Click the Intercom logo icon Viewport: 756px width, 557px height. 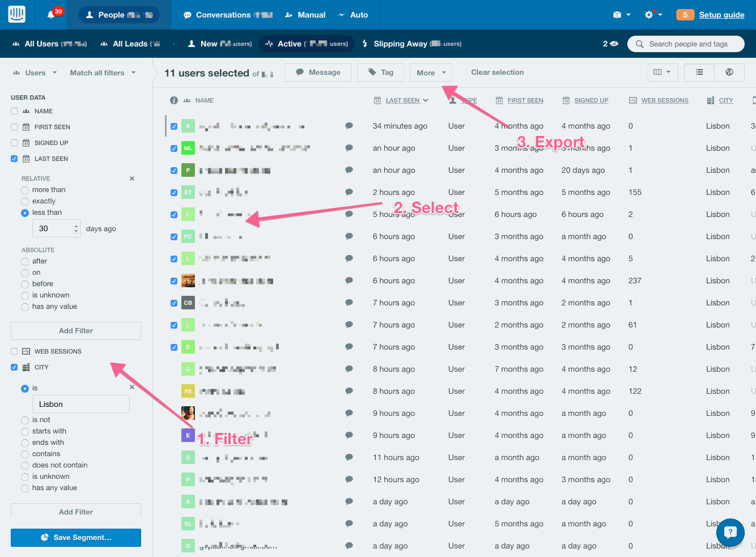(x=16, y=15)
